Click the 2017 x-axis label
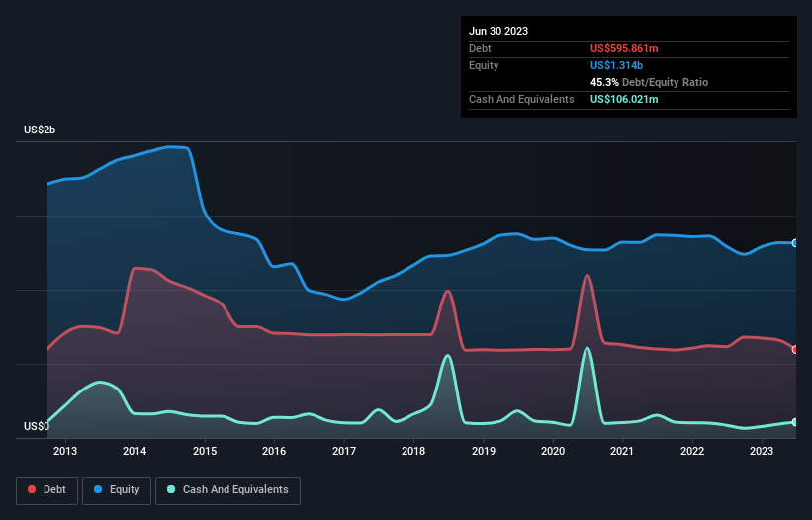 344,451
